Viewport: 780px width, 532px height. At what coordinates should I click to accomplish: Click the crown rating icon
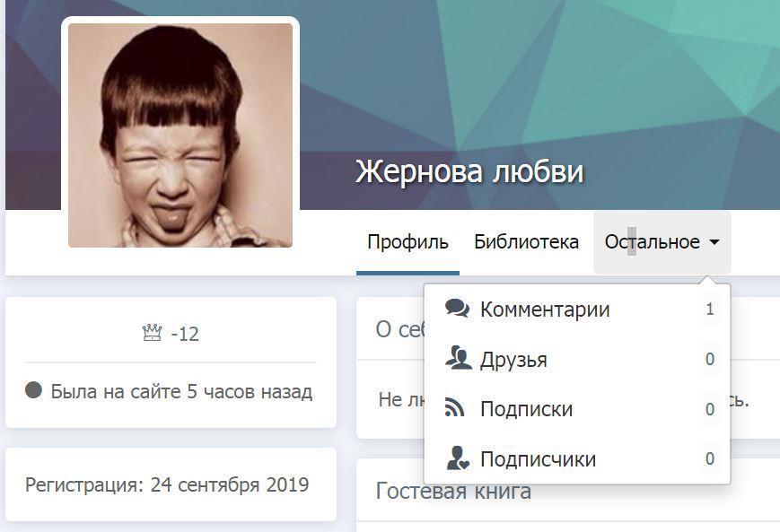click(153, 333)
